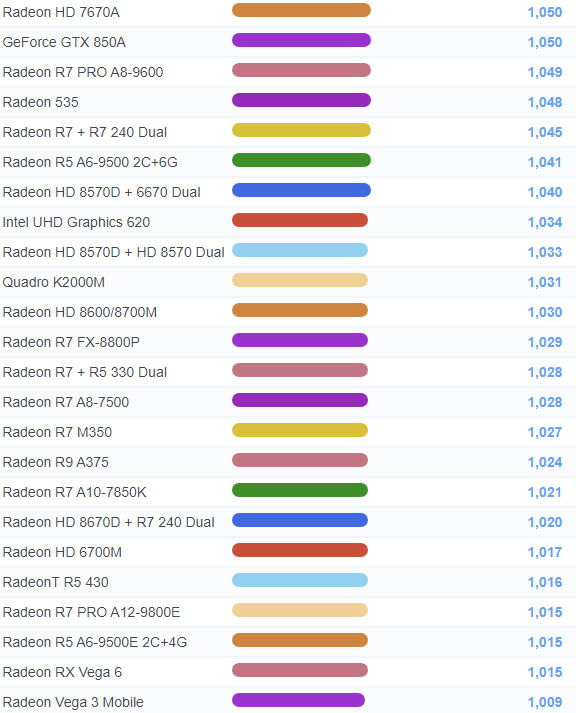This screenshot has height=713, width=576.
Task: Click the pink bar for Radeon R9 A375
Action: [300, 461]
